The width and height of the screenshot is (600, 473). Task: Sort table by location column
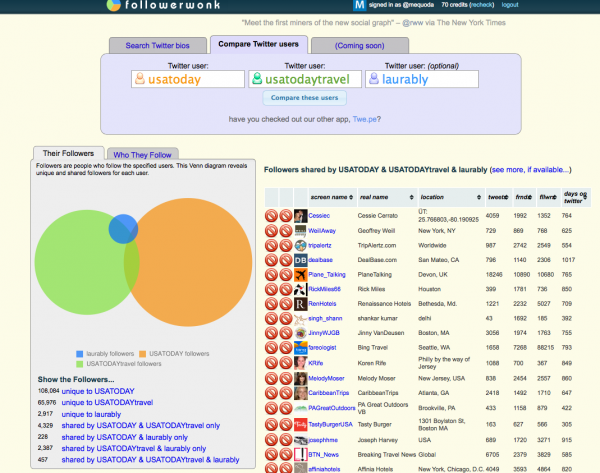[x=452, y=197]
